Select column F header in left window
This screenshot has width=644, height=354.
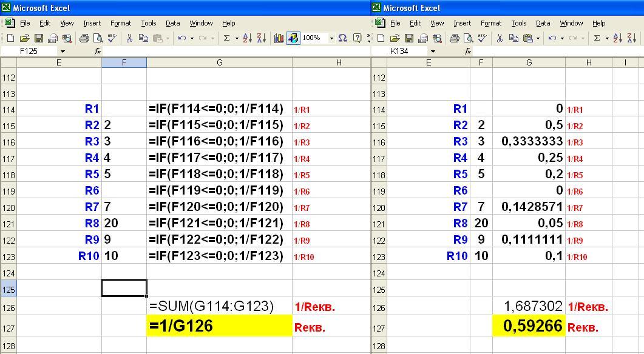124,62
